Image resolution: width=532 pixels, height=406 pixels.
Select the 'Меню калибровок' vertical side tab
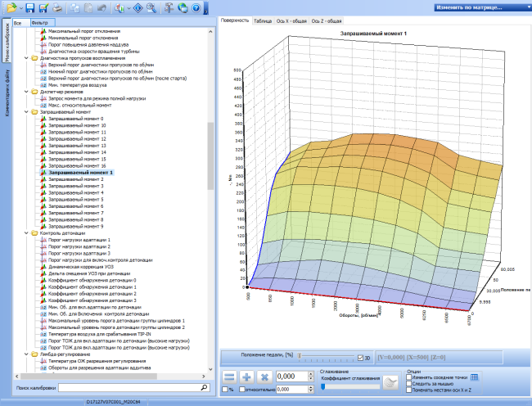[7, 41]
